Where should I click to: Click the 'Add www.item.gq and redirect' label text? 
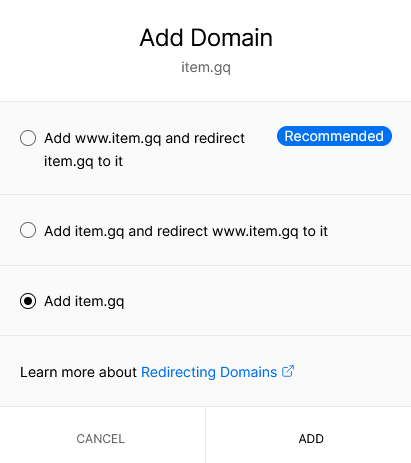tap(145, 138)
